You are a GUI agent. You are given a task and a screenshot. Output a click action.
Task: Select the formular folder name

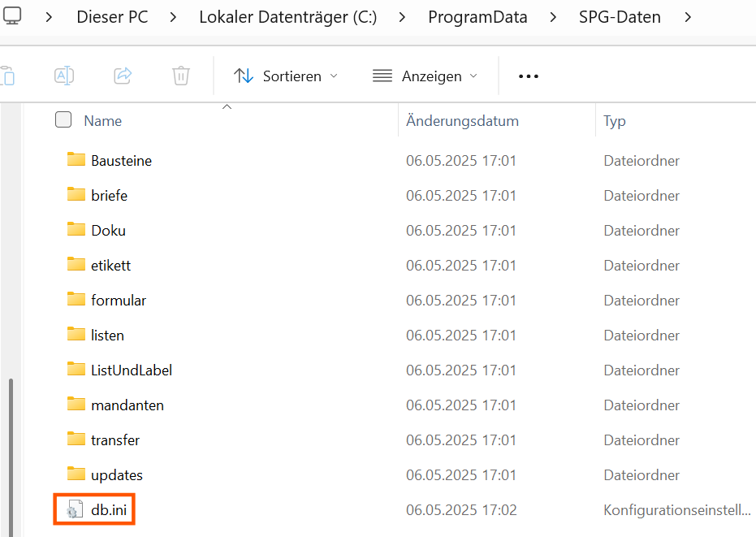click(x=119, y=300)
